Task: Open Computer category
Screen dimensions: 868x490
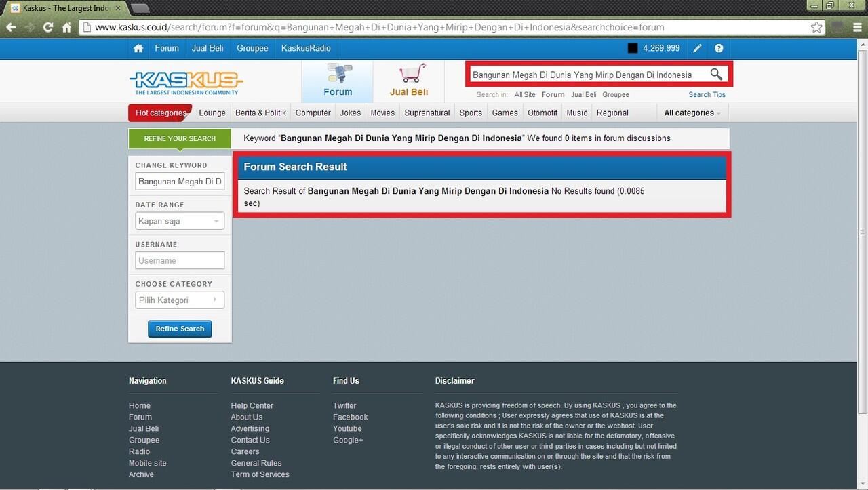Action: click(x=313, y=113)
